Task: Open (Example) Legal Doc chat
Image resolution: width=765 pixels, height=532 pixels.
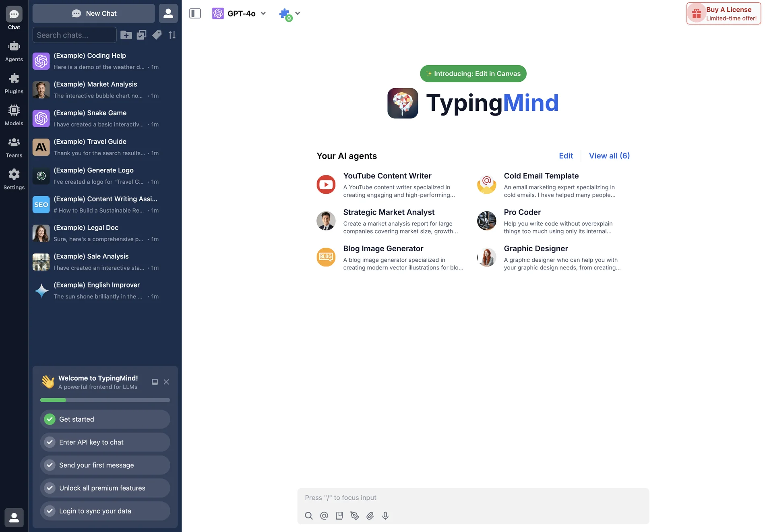Action: pyautogui.click(x=105, y=233)
